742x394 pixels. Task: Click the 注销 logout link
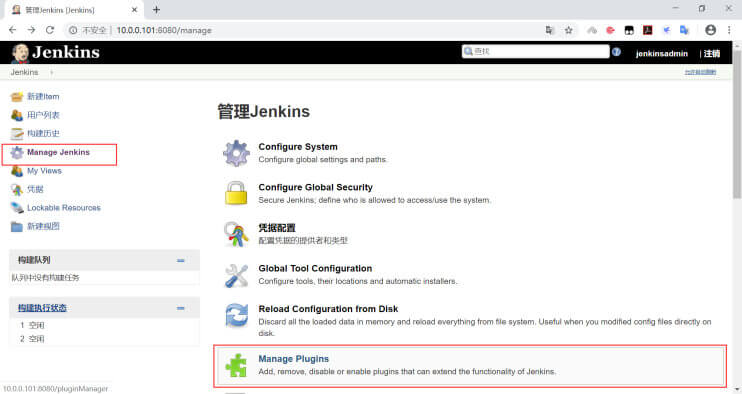711,53
